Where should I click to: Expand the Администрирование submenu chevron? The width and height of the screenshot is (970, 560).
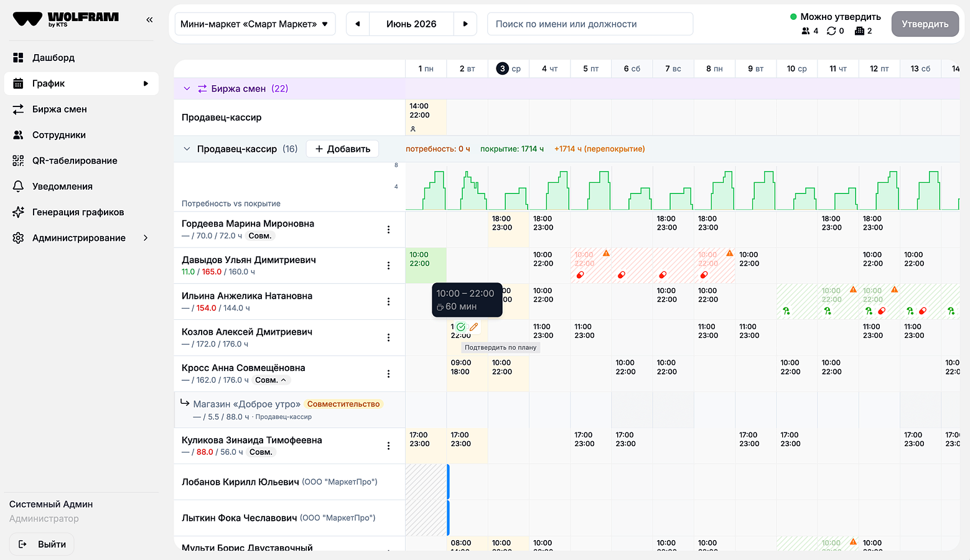tap(146, 238)
